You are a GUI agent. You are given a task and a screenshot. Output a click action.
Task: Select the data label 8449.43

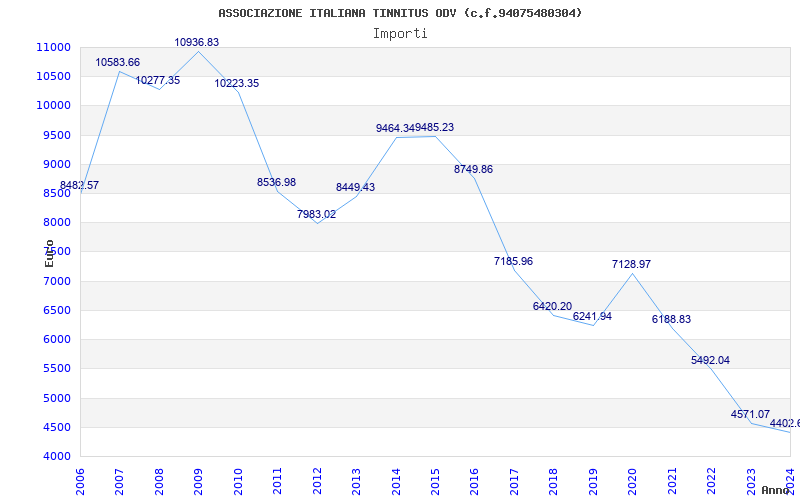coord(356,187)
